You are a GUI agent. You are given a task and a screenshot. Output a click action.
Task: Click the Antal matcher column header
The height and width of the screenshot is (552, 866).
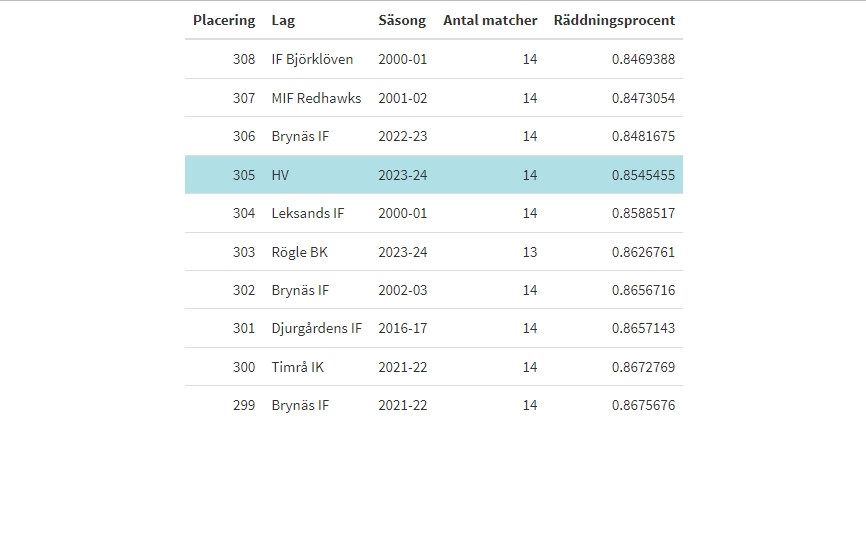coord(490,20)
